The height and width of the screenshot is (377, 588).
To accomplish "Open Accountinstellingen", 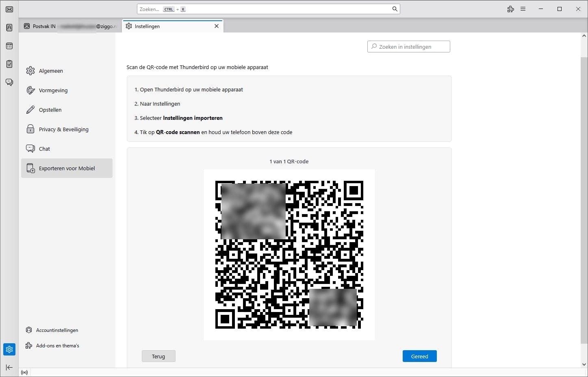I will (57, 330).
